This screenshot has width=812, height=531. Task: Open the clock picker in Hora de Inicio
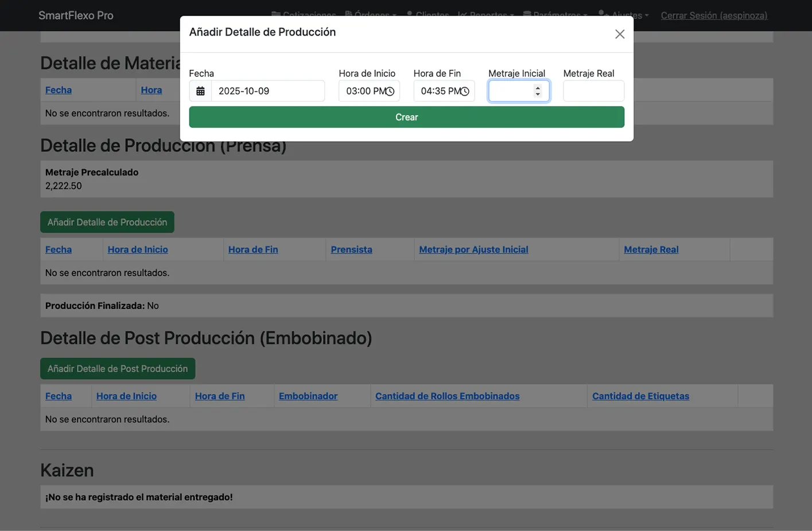tap(390, 91)
